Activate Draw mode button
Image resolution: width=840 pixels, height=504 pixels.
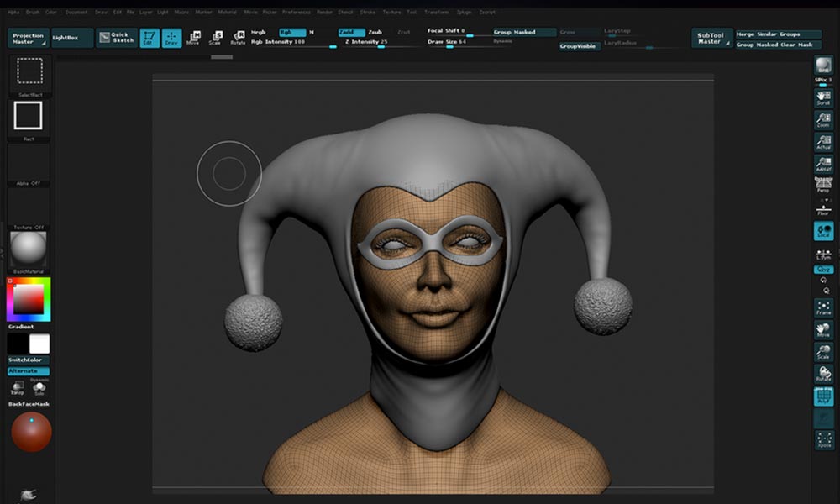click(171, 38)
